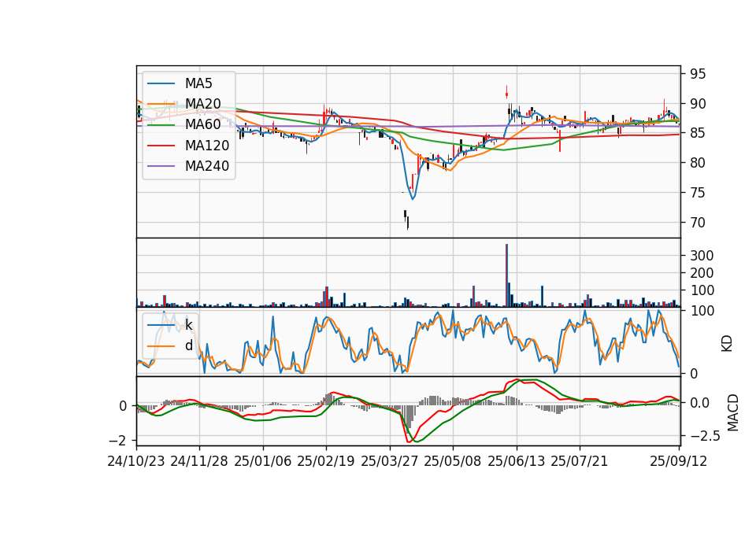This screenshot has height=543, width=756.
Task: Click the 25/06/13 date axis label
Action: coord(517,462)
